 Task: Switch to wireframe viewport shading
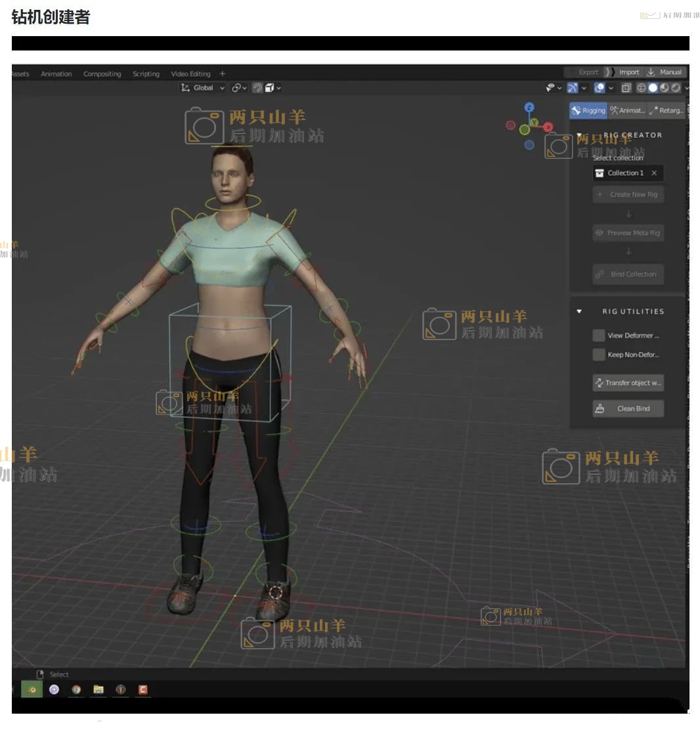(641, 88)
